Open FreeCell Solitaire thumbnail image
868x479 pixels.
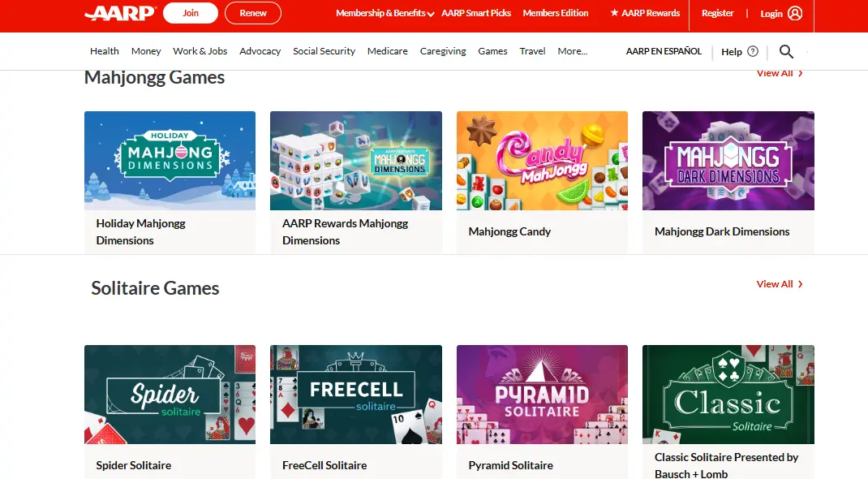356,395
